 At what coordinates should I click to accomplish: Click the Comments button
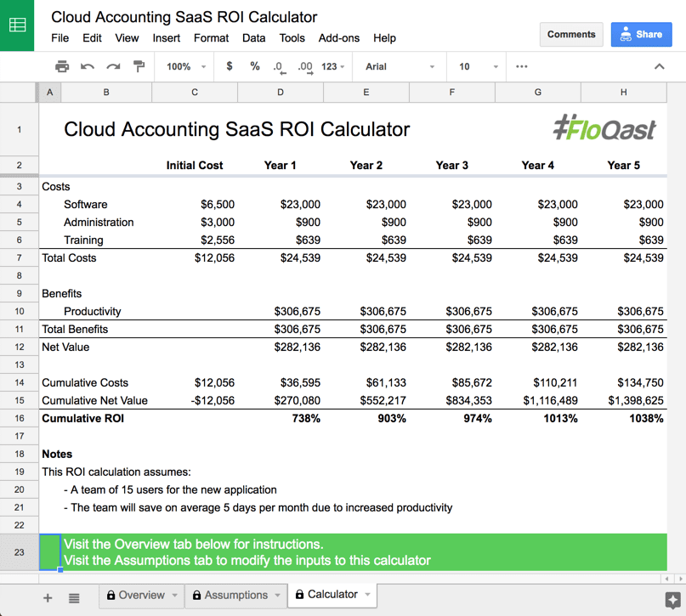tap(571, 34)
